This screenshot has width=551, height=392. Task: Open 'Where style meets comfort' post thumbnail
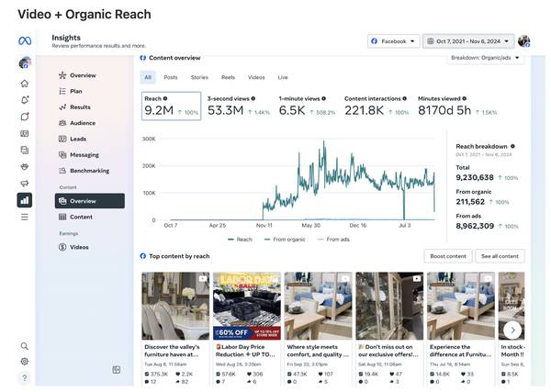318,306
